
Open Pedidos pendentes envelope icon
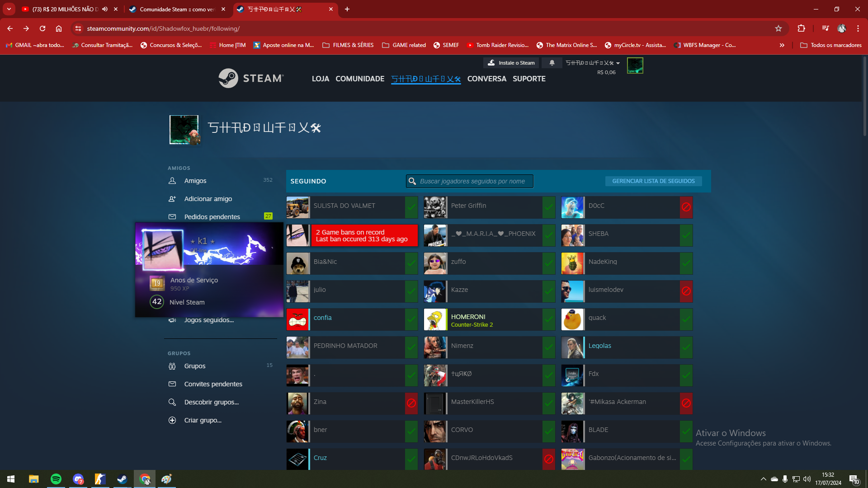click(172, 217)
